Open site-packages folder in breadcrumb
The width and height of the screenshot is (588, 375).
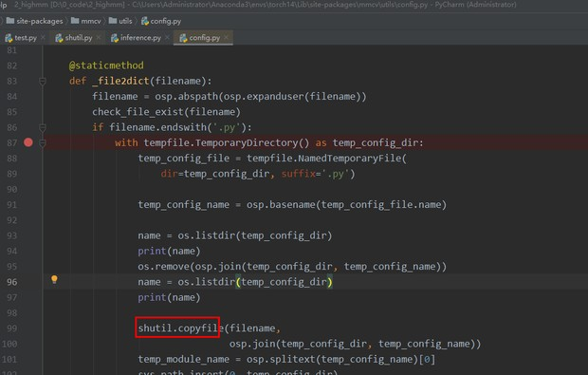click(x=35, y=21)
